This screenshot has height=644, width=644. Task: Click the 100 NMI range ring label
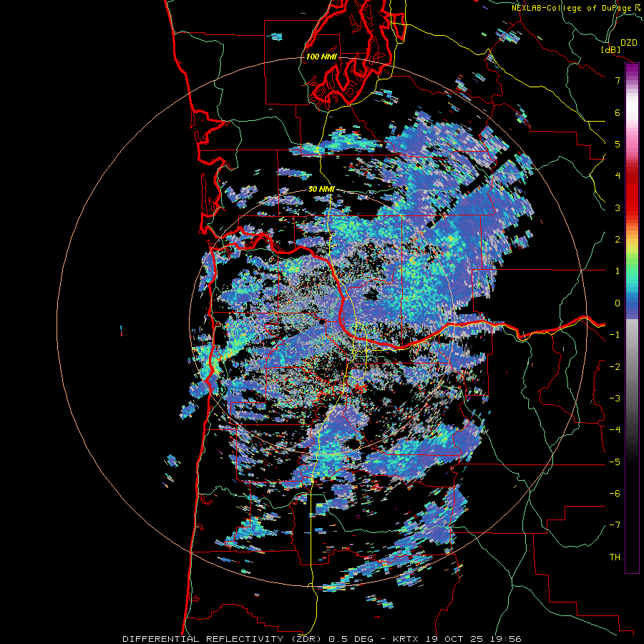tap(321, 57)
